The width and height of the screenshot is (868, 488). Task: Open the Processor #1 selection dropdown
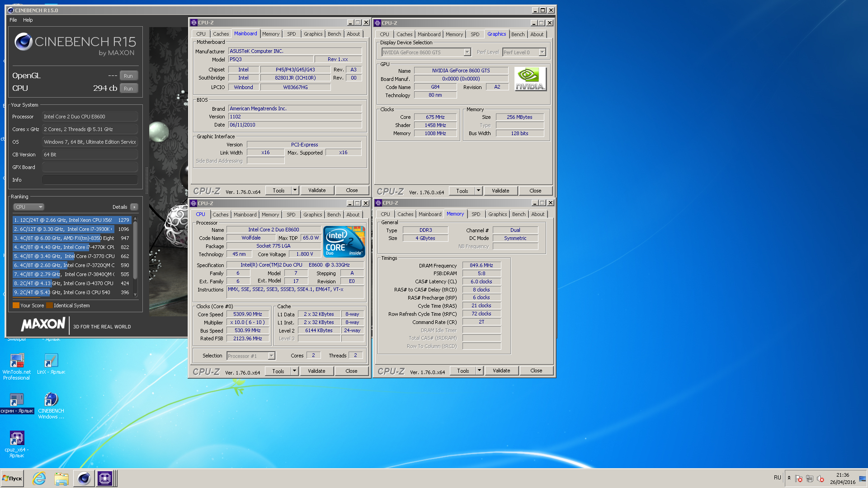pos(271,356)
